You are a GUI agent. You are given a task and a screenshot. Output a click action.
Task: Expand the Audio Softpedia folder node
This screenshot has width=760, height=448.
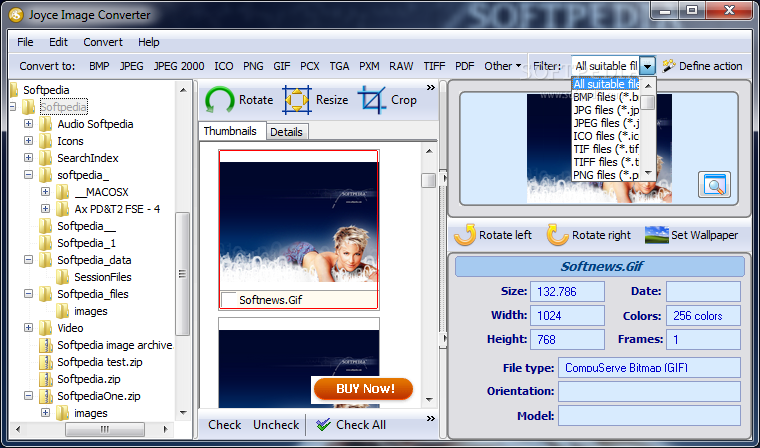tap(29, 124)
